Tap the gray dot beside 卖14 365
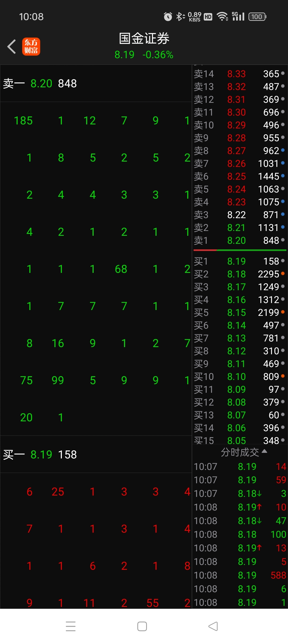The image size is (288, 644). [x=283, y=73]
